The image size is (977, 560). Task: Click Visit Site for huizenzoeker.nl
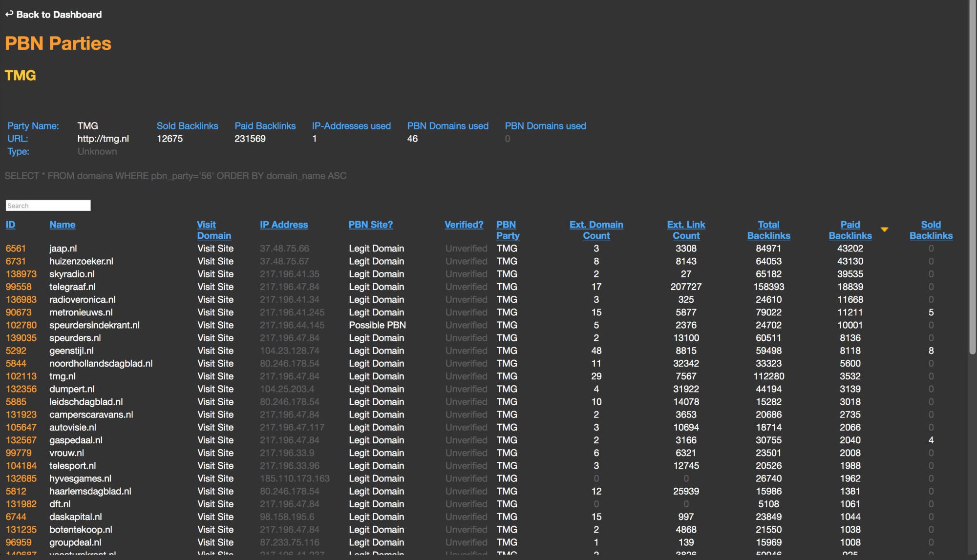pos(215,261)
